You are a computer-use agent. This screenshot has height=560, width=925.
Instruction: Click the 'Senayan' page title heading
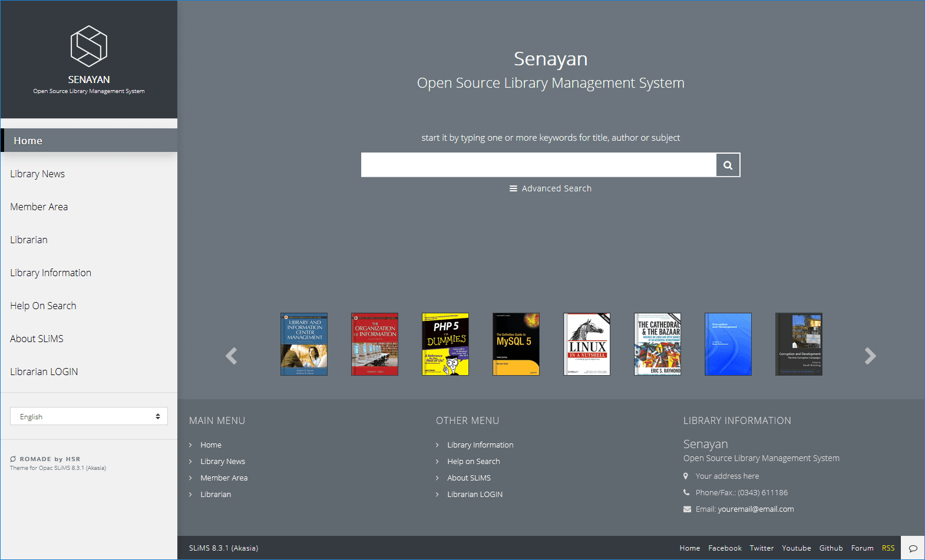[x=551, y=59]
